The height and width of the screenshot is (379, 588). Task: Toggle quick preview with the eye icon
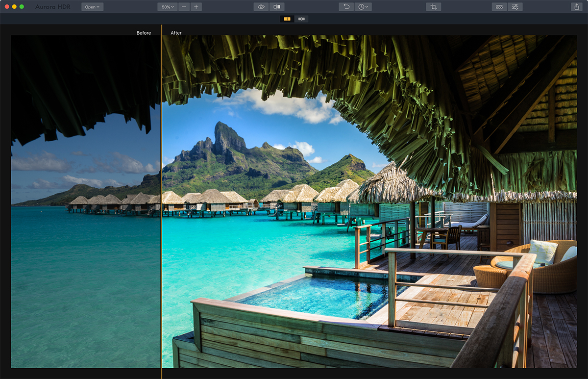[x=261, y=7]
